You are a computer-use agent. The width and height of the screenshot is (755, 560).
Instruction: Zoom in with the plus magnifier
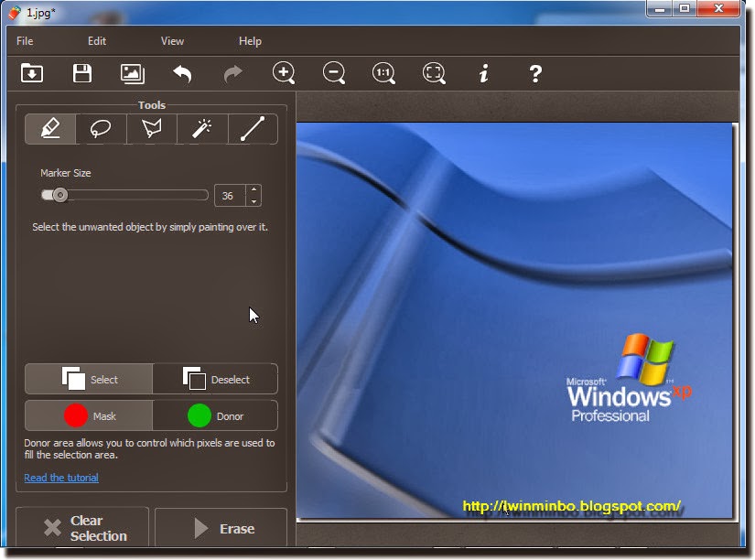click(284, 74)
